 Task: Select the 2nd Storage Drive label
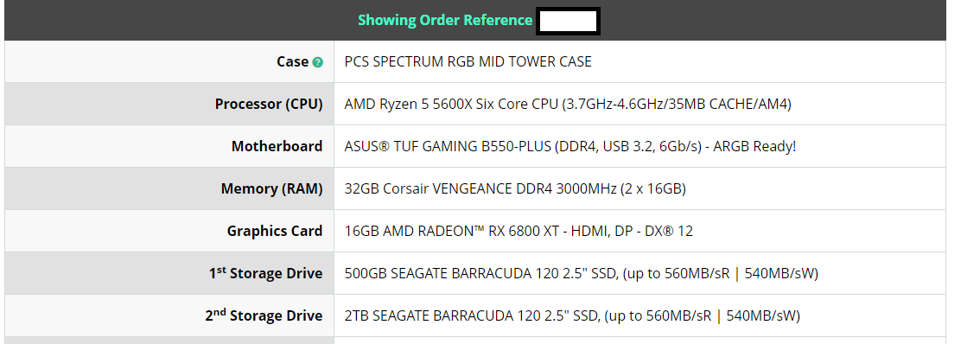[264, 315]
